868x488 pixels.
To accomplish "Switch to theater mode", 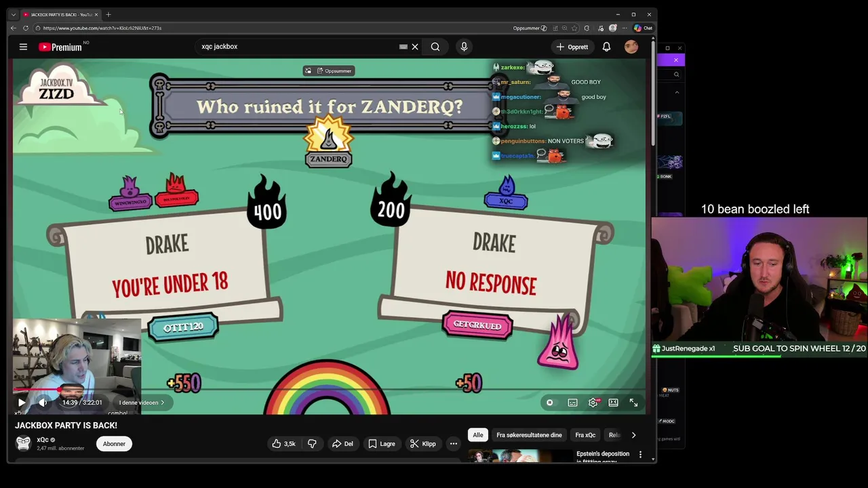I will tap(613, 403).
